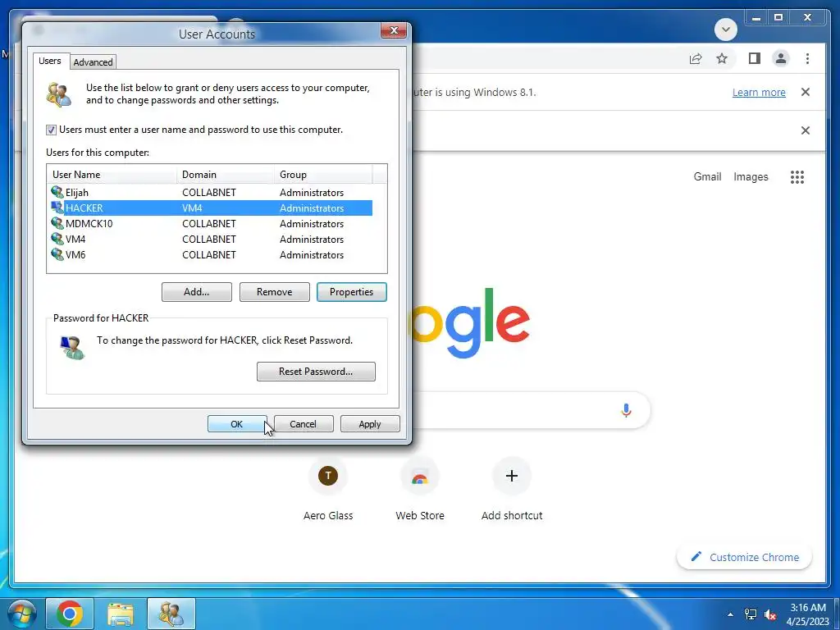Bookmark this page with the star icon

[x=722, y=58]
